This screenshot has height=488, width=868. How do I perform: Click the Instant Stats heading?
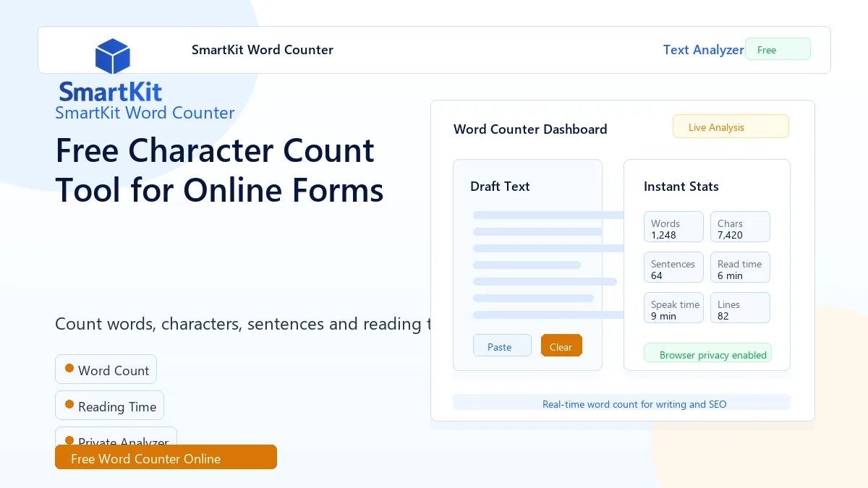[681, 186]
